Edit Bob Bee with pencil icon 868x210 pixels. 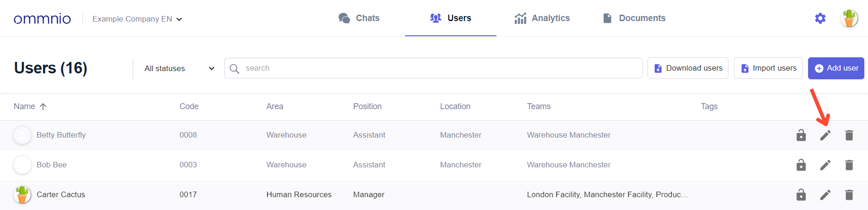pos(825,165)
